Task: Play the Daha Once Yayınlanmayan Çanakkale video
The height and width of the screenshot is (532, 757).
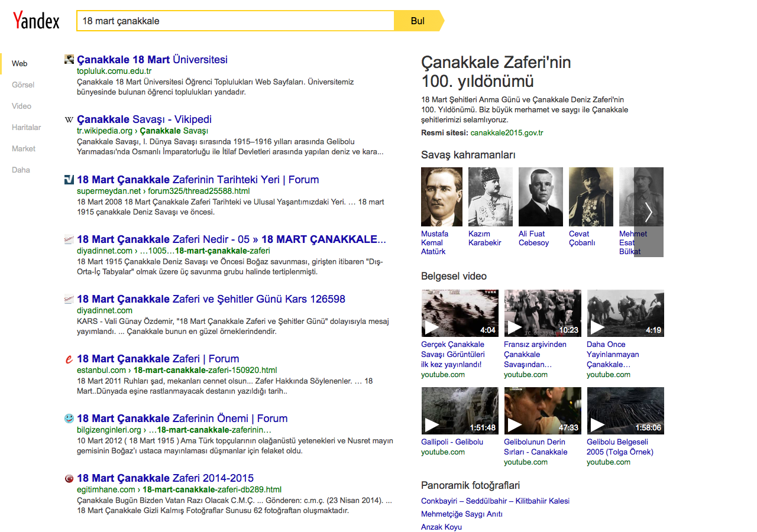Action: [625, 313]
